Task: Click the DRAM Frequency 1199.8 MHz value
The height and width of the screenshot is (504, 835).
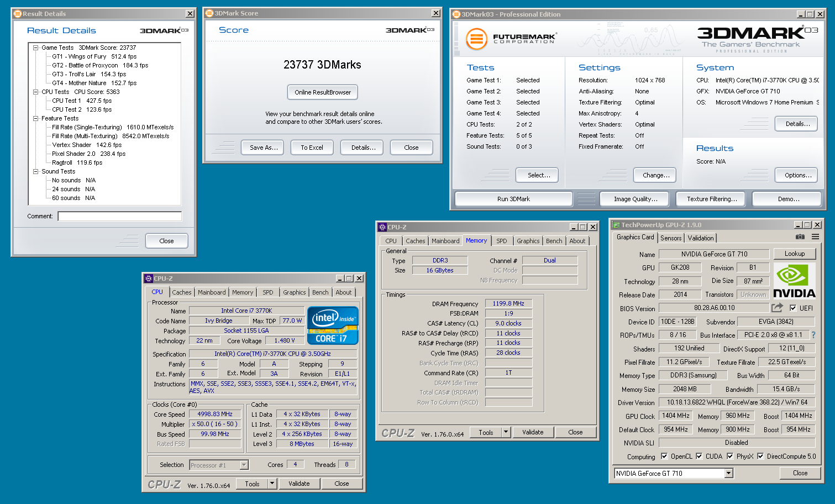Action: pyautogui.click(x=508, y=303)
